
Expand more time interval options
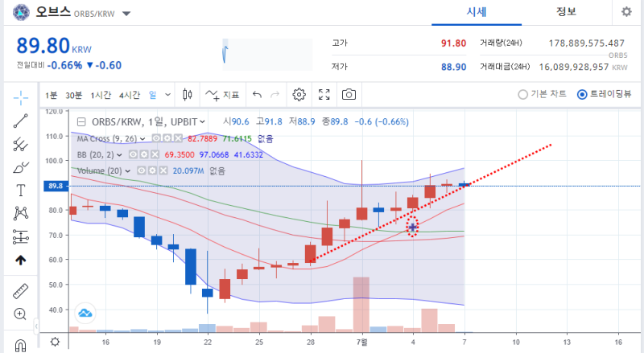(x=168, y=95)
